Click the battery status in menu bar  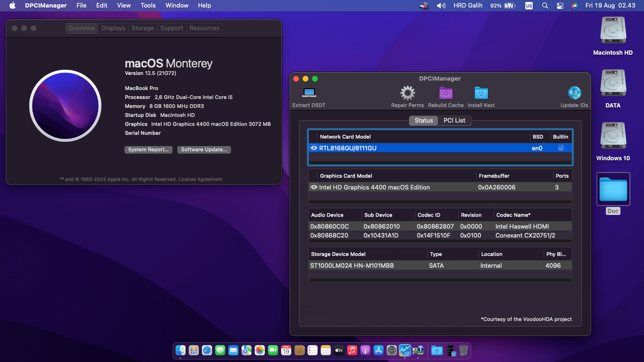(503, 6)
